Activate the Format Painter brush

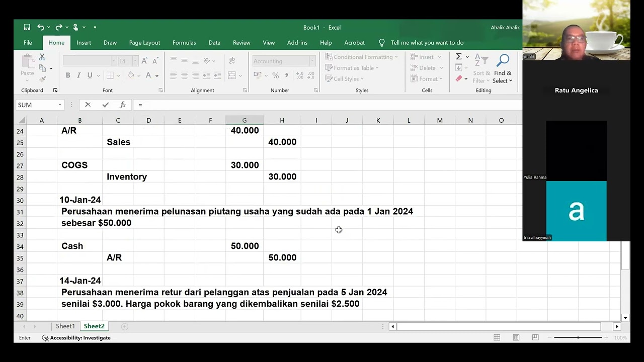point(43,78)
